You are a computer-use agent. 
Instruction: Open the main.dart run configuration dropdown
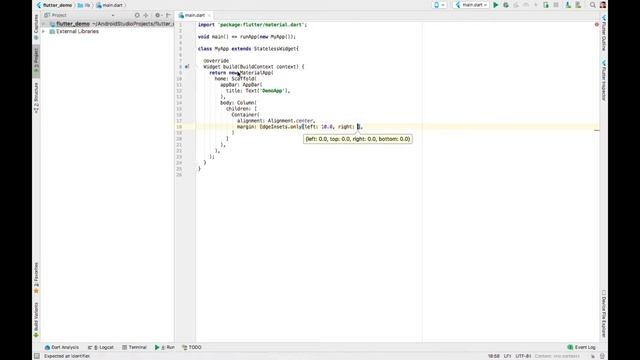(471, 5)
